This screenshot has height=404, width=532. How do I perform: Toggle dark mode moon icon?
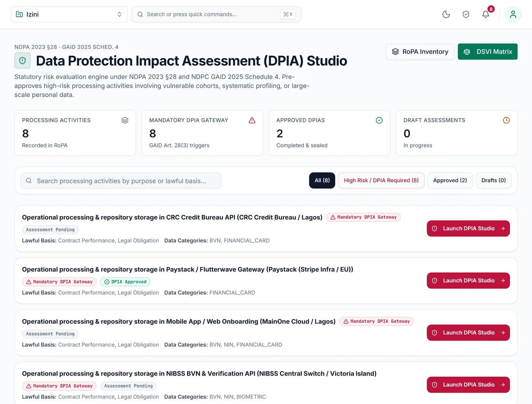pos(446,14)
